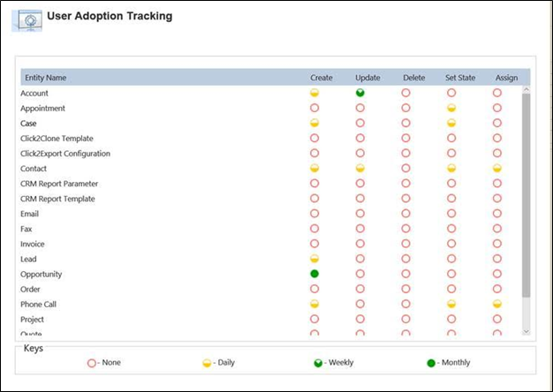Toggle Click2Clone Template's Create circle

pos(314,138)
